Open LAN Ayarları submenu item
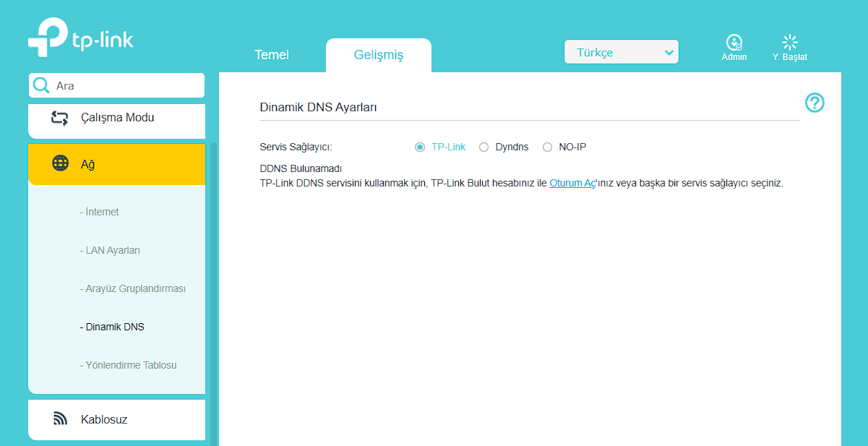 point(110,250)
